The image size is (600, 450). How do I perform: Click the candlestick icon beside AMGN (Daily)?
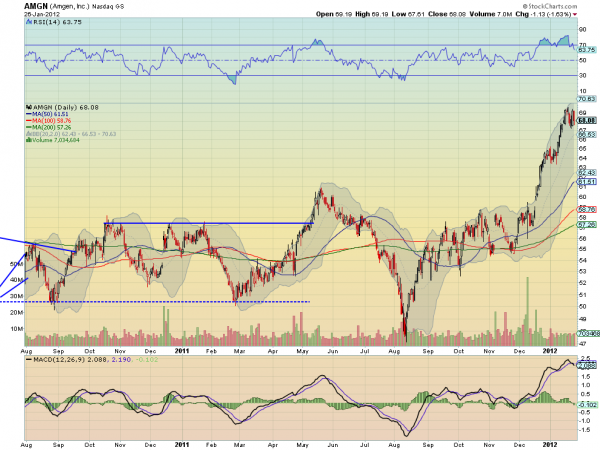pyautogui.click(x=28, y=108)
